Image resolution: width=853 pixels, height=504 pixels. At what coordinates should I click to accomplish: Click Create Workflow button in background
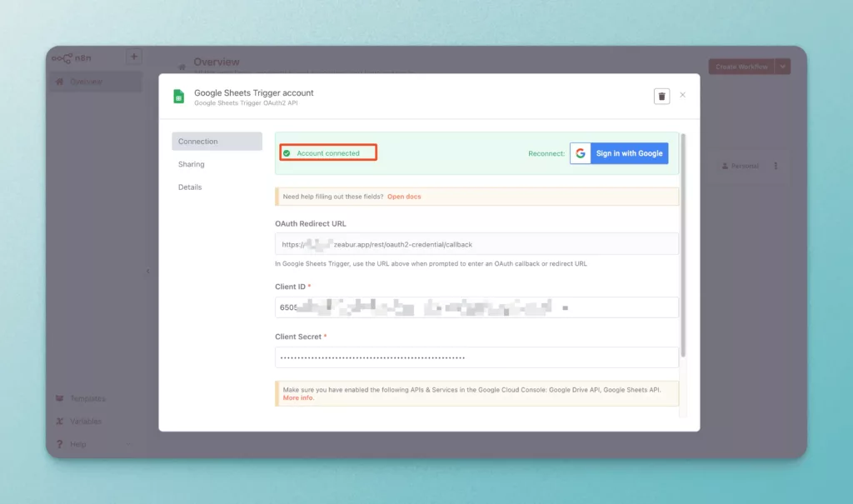741,67
